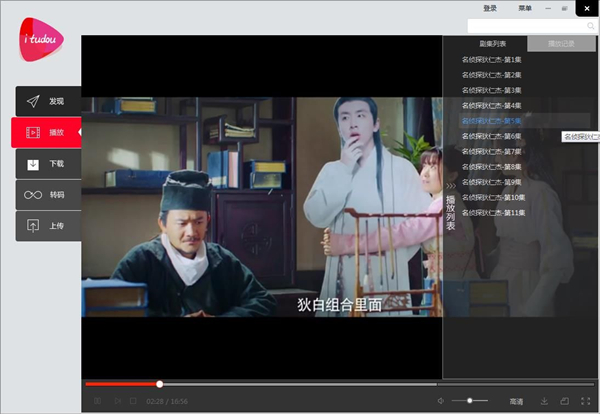Collapse the 播放列表 playlist panel arrows

pos(451,186)
